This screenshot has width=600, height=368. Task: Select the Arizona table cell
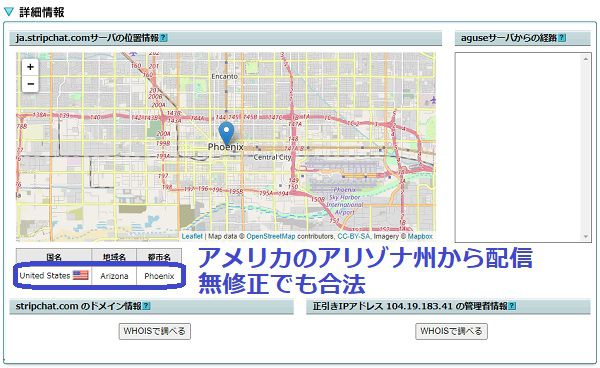(114, 276)
